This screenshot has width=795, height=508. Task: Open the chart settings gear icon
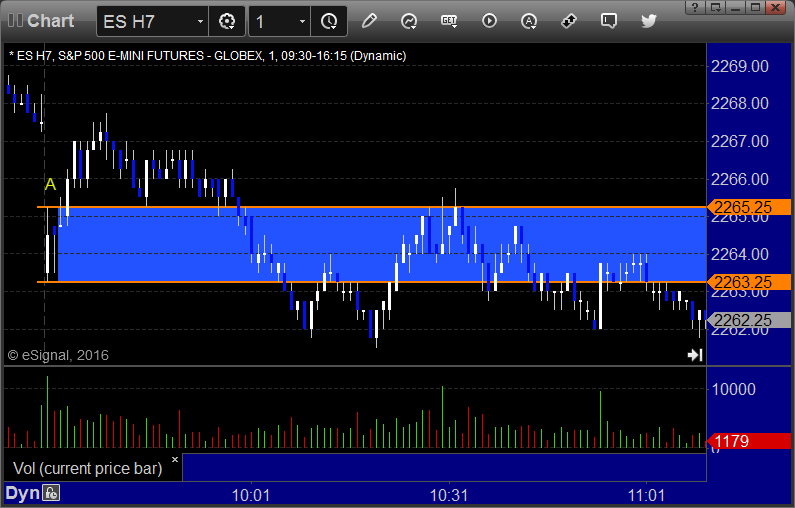coord(227,21)
